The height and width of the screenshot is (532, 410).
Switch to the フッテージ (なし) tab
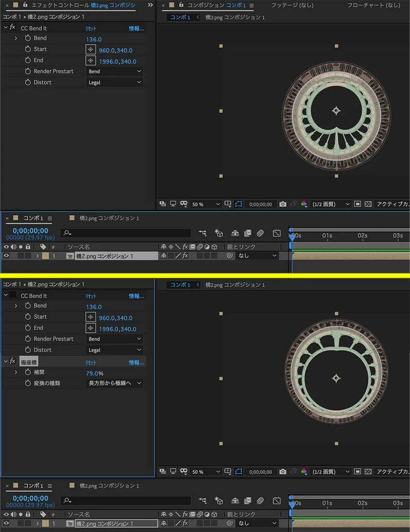pos(292,5)
